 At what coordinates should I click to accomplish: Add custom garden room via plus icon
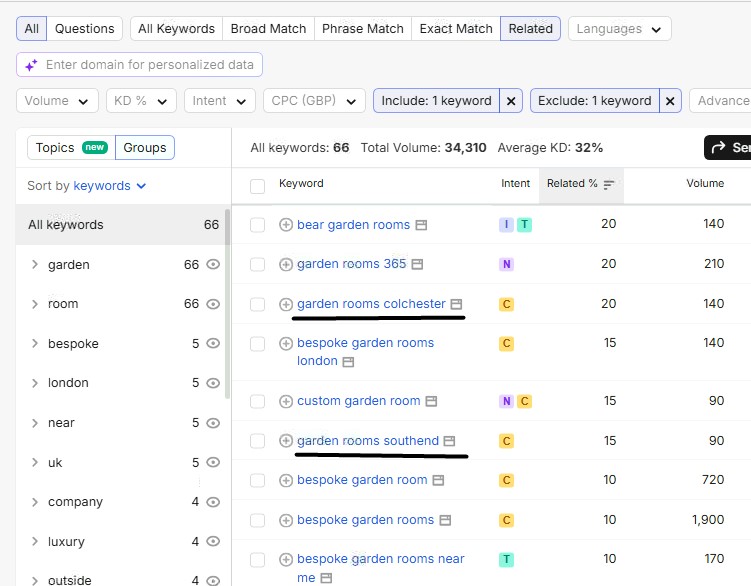(x=286, y=402)
